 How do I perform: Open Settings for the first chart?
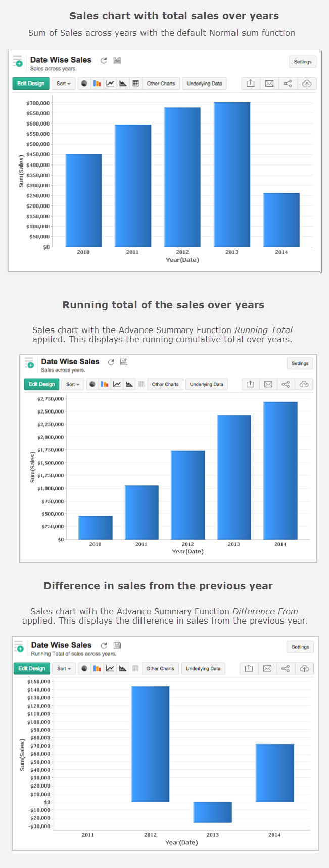[302, 61]
